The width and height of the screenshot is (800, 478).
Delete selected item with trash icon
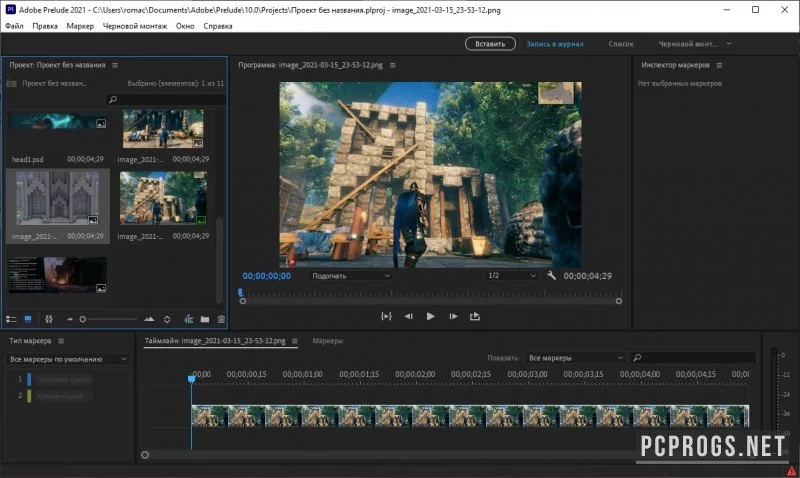pos(221,319)
